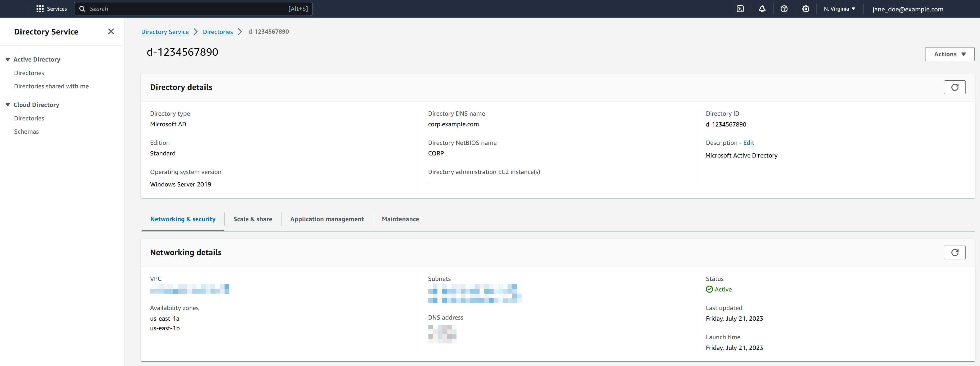Click the Directory Service breadcrumb link

164,31
